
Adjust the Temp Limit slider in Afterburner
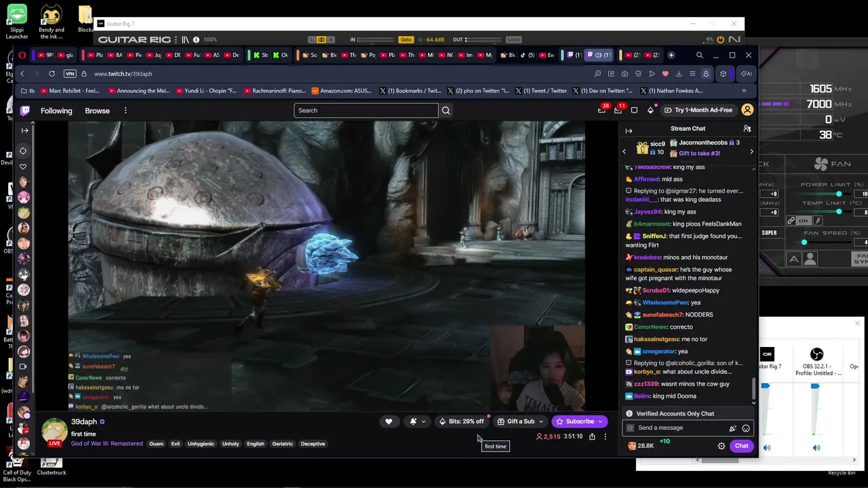click(x=839, y=212)
